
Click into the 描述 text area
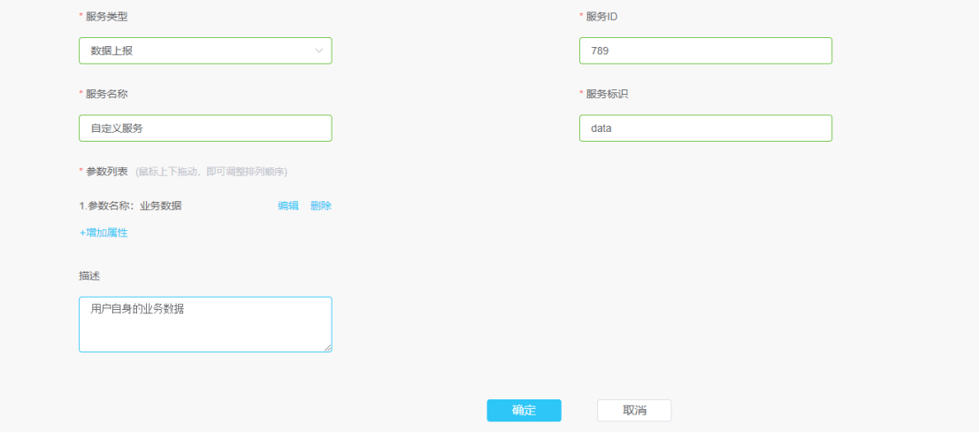point(205,325)
